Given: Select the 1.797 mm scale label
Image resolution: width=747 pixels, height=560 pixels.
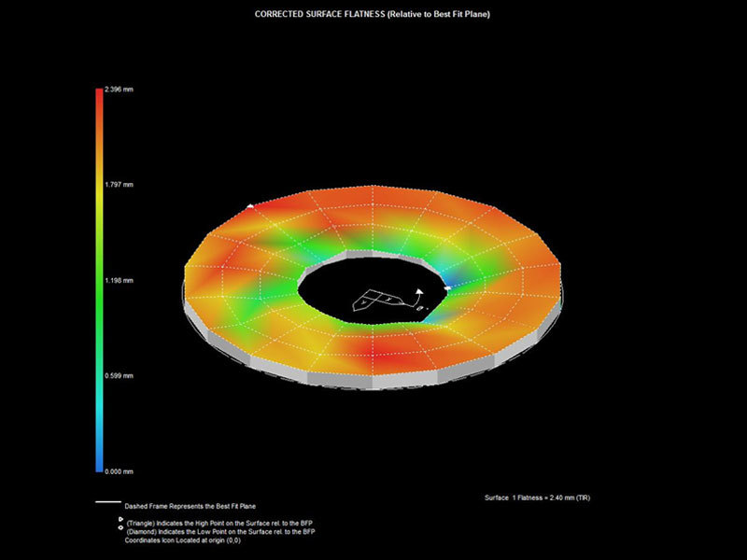Looking at the screenshot, I should 120,185.
